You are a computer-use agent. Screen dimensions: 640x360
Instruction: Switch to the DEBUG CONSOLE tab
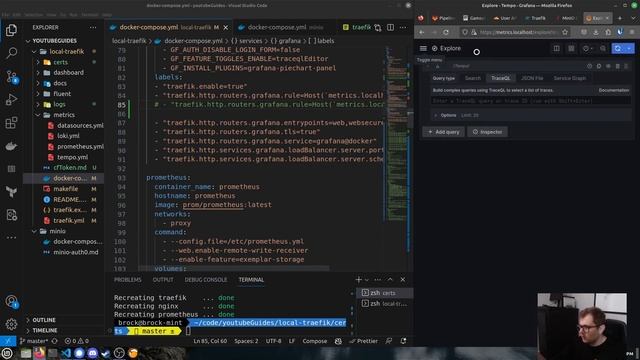tap(206, 280)
